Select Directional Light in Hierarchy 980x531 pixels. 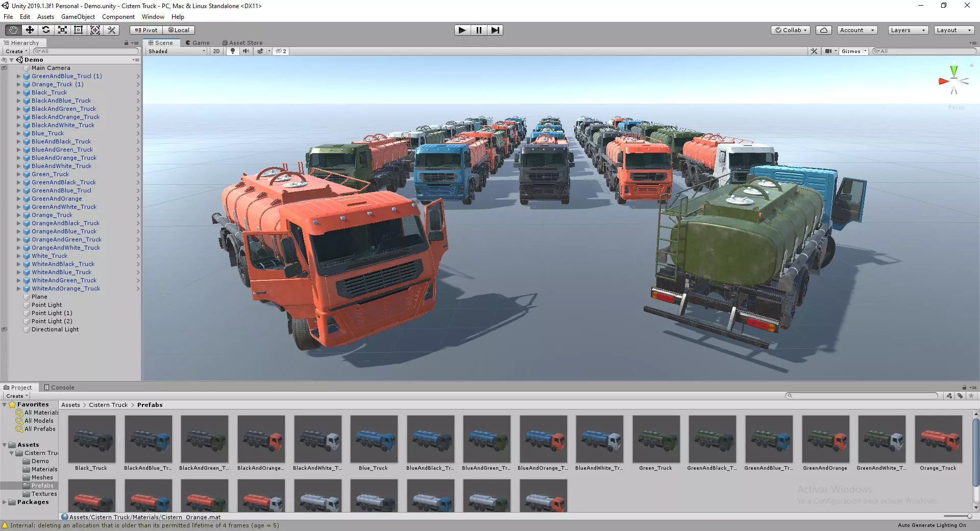(x=55, y=329)
